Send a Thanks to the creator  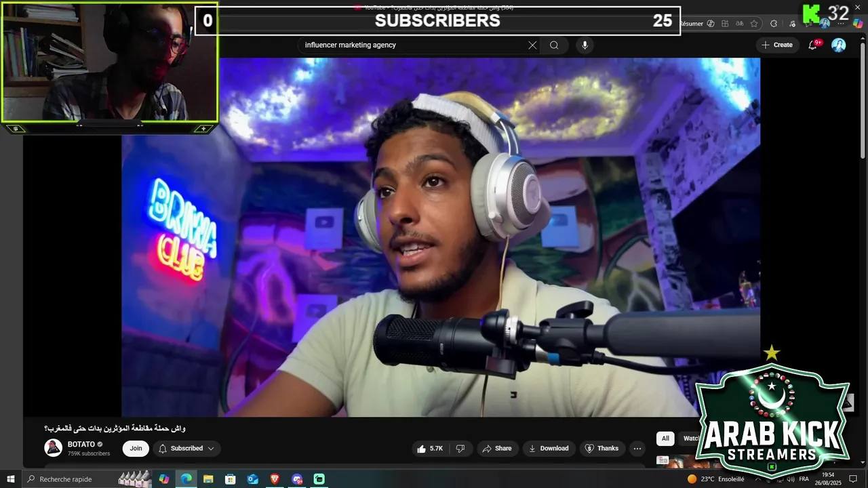[x=601, y=448]
